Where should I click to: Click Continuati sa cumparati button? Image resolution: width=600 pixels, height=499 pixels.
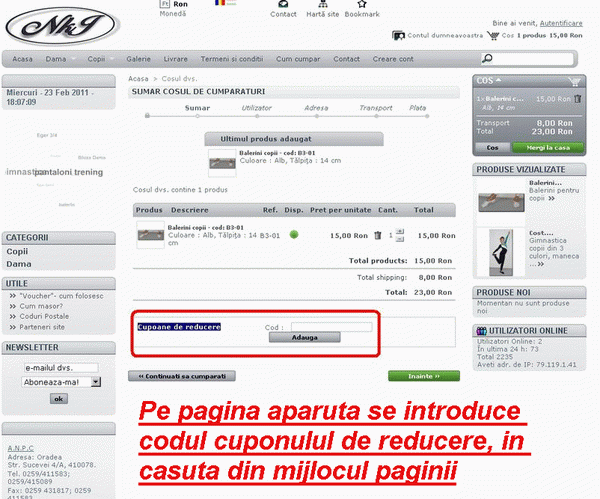click(182, 376)
